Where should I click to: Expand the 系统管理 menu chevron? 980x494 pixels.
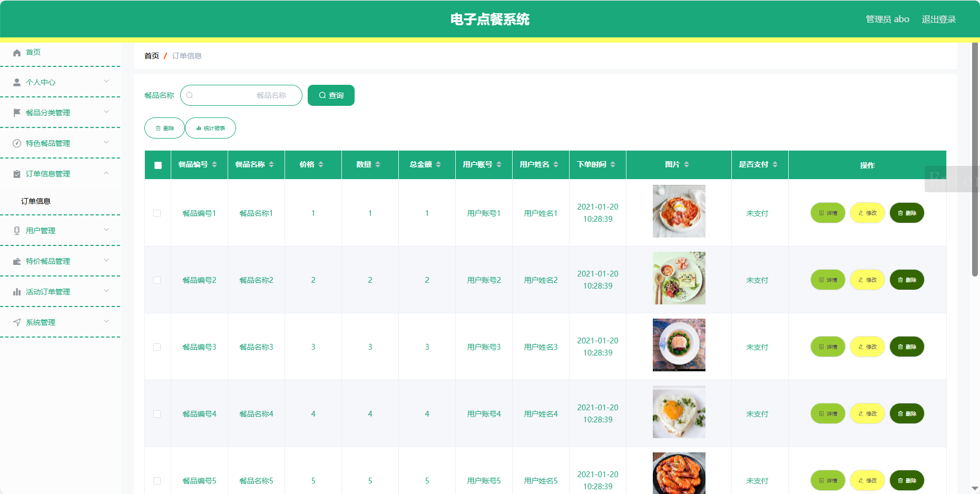[106, 321]
